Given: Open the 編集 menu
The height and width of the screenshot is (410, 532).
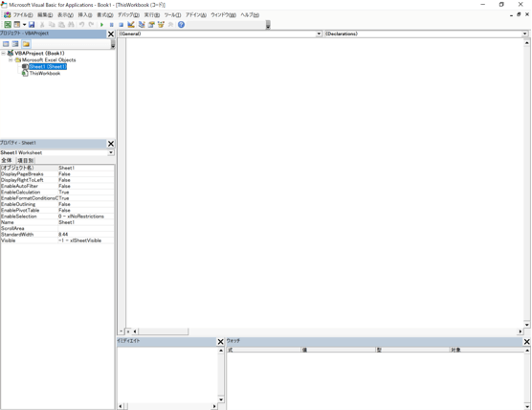Looking at the screenshot, I should coord(45,15).
